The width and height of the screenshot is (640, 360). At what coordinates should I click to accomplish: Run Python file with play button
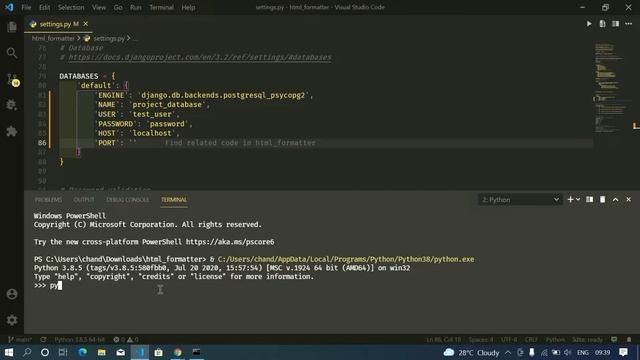click(x=589, y=24)
